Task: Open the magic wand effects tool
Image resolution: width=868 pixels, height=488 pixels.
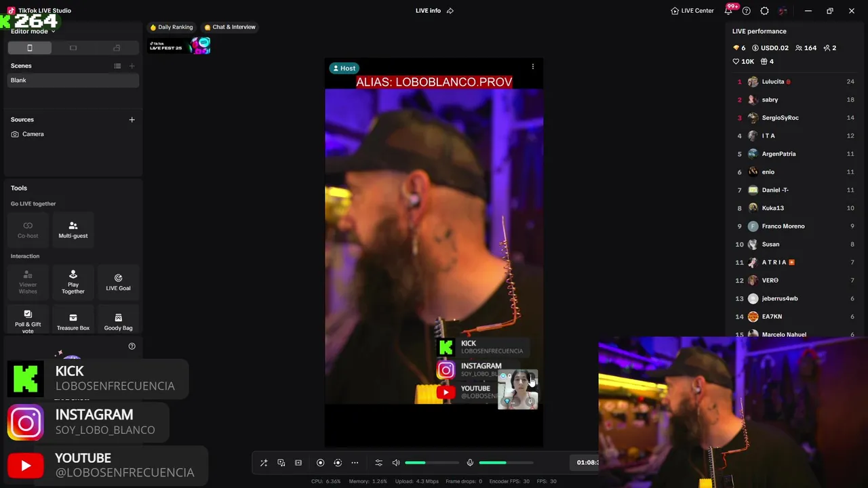Action: coord(264,463)
